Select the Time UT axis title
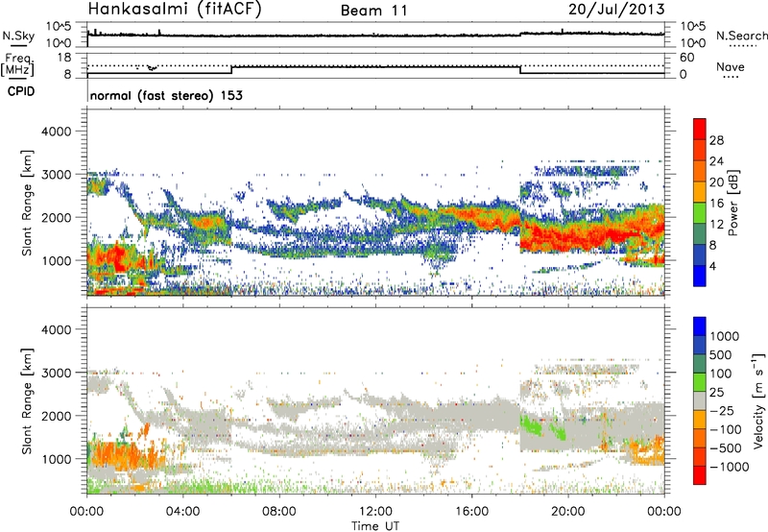The height and width of the screenshot is (532, 768). 375,526
